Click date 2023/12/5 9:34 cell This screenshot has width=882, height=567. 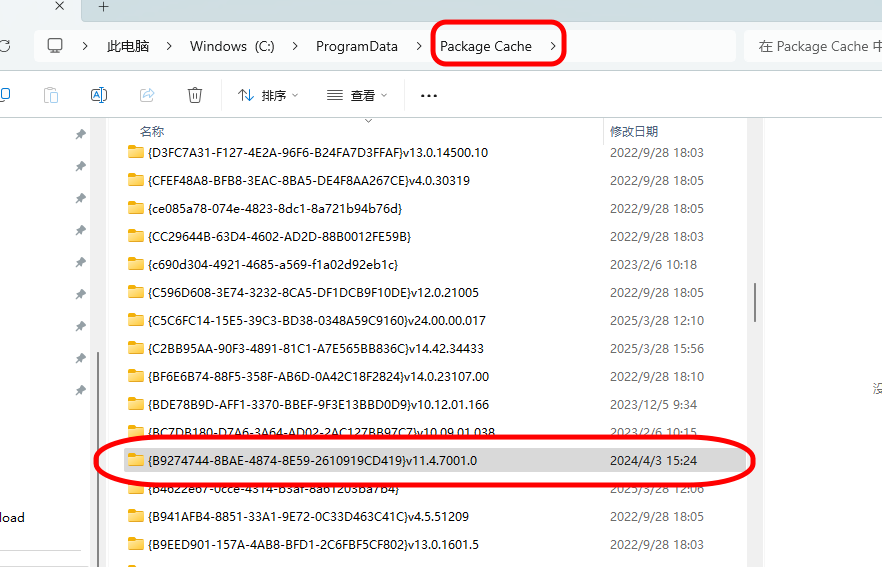click(653, 404)
